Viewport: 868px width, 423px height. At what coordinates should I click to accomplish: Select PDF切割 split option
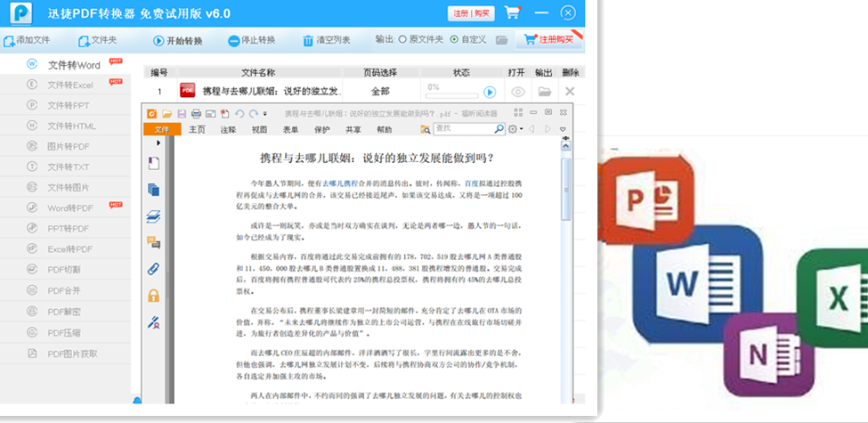tap(65, 269)
